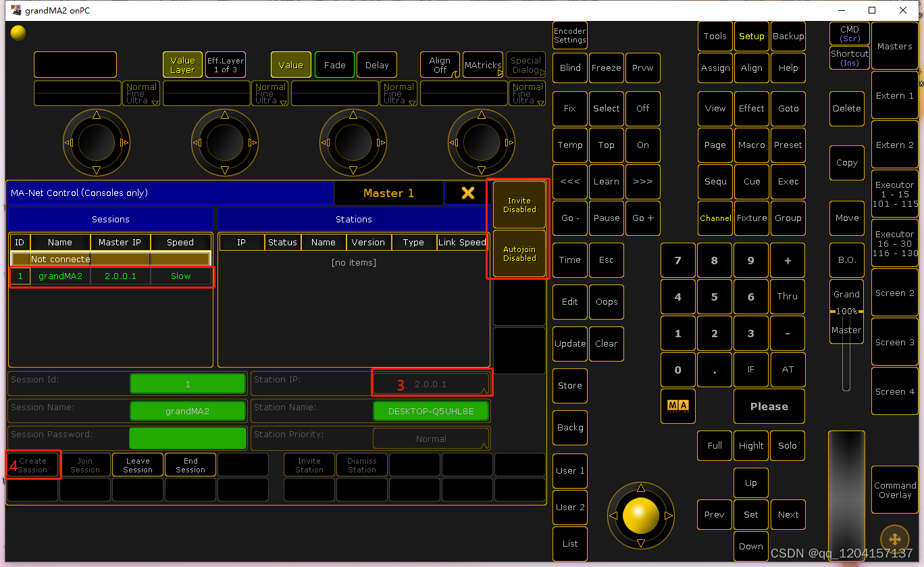The width and height of the screenshot is (924, 567).
Task: Click the Please key
Action: pos(769,406)
